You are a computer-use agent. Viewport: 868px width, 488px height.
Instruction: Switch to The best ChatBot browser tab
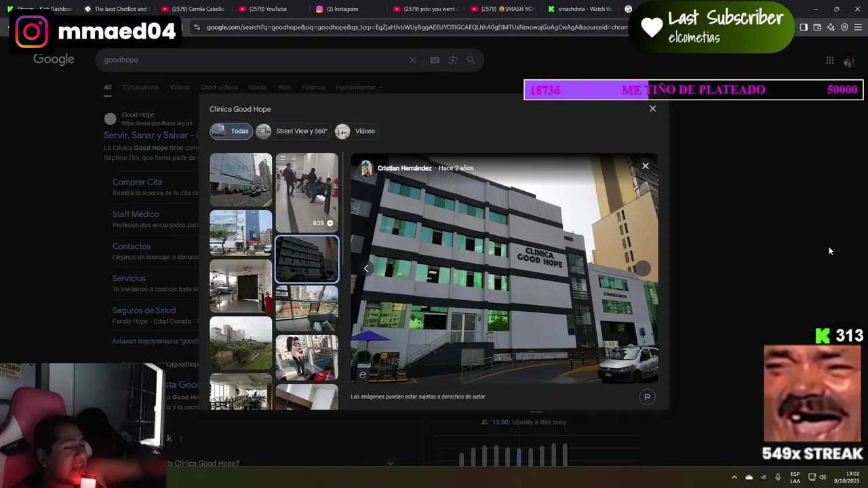click(x=117, y=9)
